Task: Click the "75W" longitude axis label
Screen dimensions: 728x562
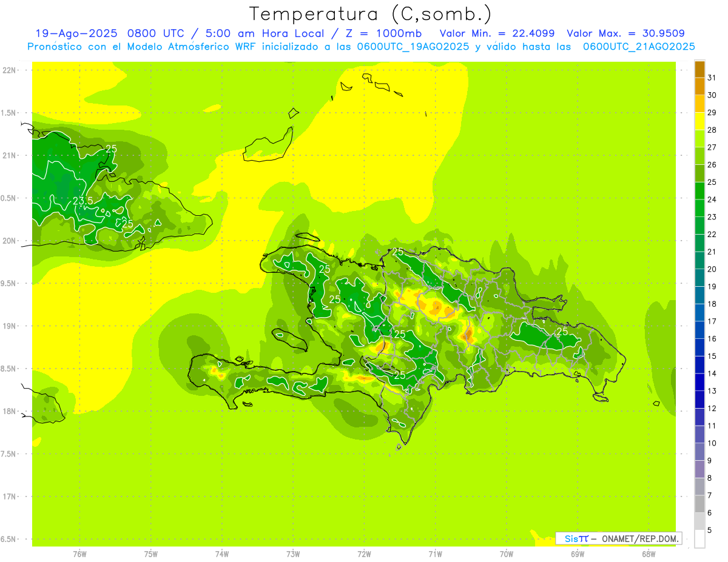Action: click(x=150, y=554)
